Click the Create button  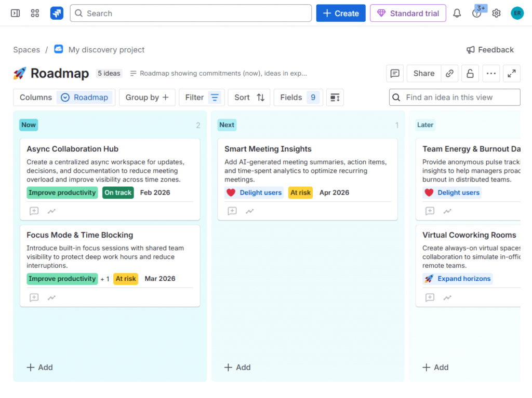click(341, 13)
